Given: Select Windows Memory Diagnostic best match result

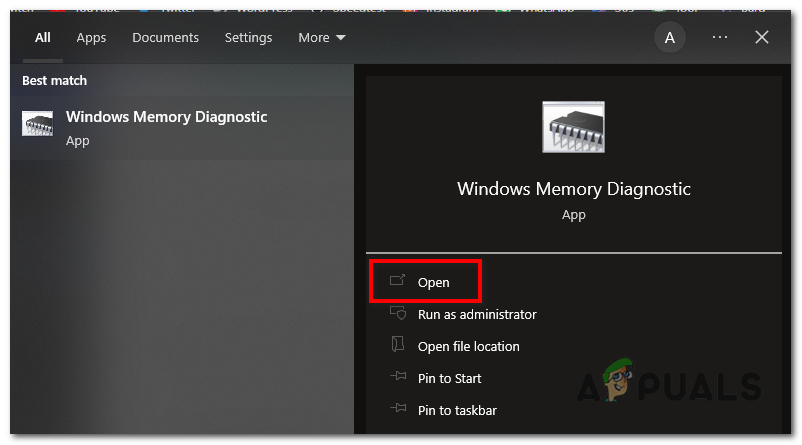Looking at the screenshot, I should click(x=182, y=128).
